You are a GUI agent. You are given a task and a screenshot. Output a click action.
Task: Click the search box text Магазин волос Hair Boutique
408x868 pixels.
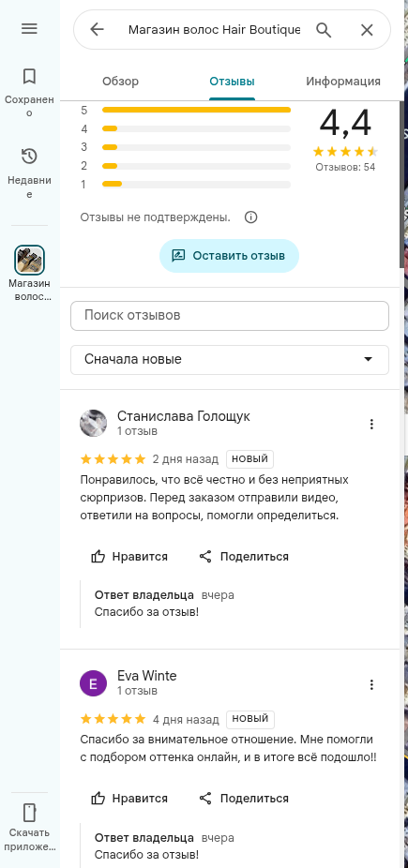point(214,29)
